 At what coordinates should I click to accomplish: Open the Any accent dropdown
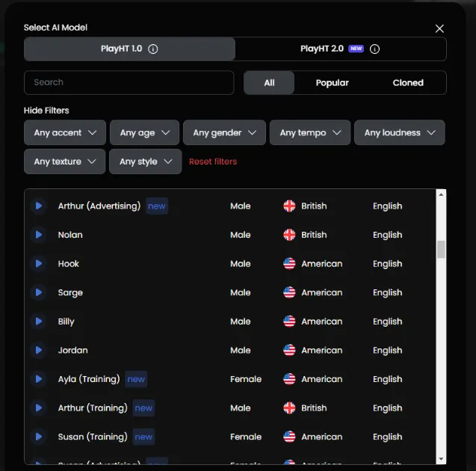pos(65,132)
